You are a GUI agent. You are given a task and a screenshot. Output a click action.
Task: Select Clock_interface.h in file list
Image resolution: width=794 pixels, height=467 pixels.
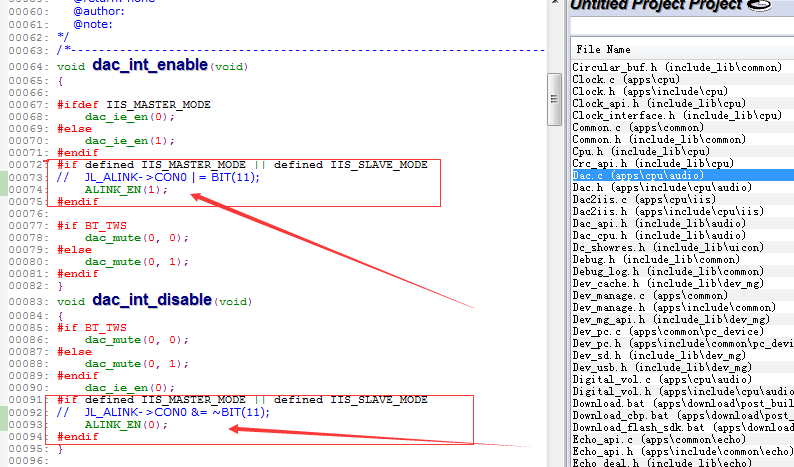coord(677,115)
